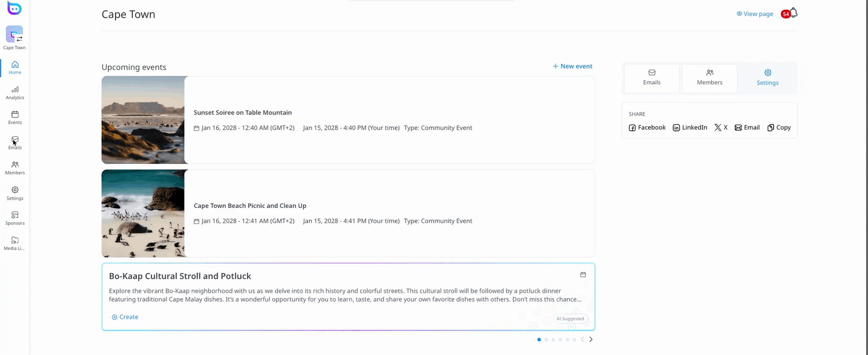This screenshot has width=868, height=355.
Task: Share to Facebook
Action: tap(647, 127)
